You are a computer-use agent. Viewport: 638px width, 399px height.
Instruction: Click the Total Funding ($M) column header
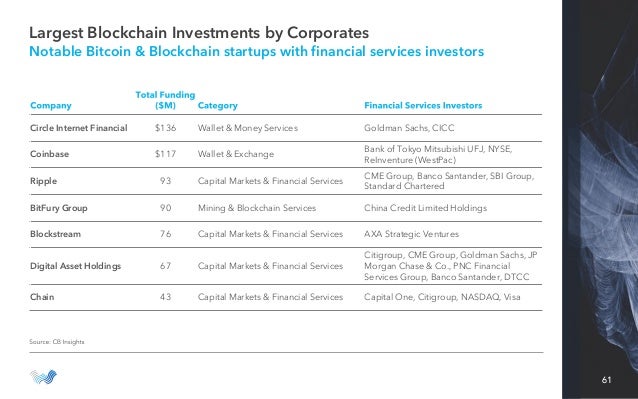(x=165, y=100)
